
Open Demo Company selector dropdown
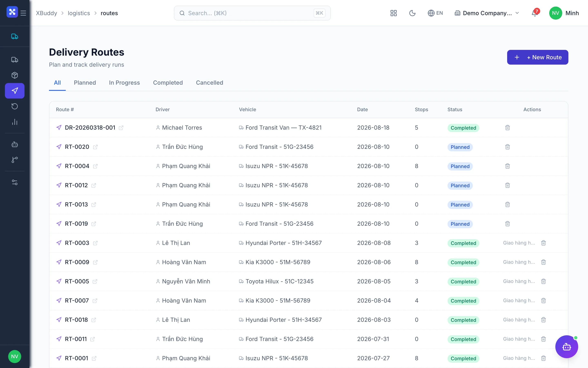[x=487, y=13]
